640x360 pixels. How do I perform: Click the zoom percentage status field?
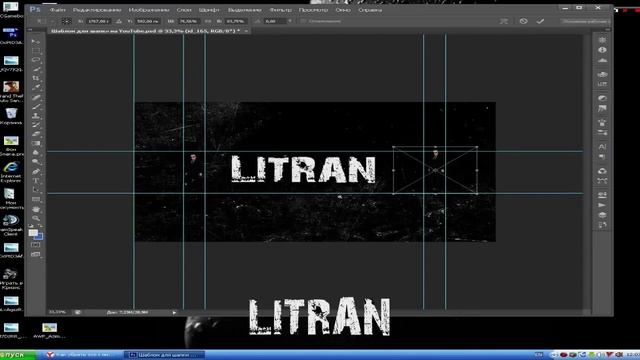click(x=58, y=312)
